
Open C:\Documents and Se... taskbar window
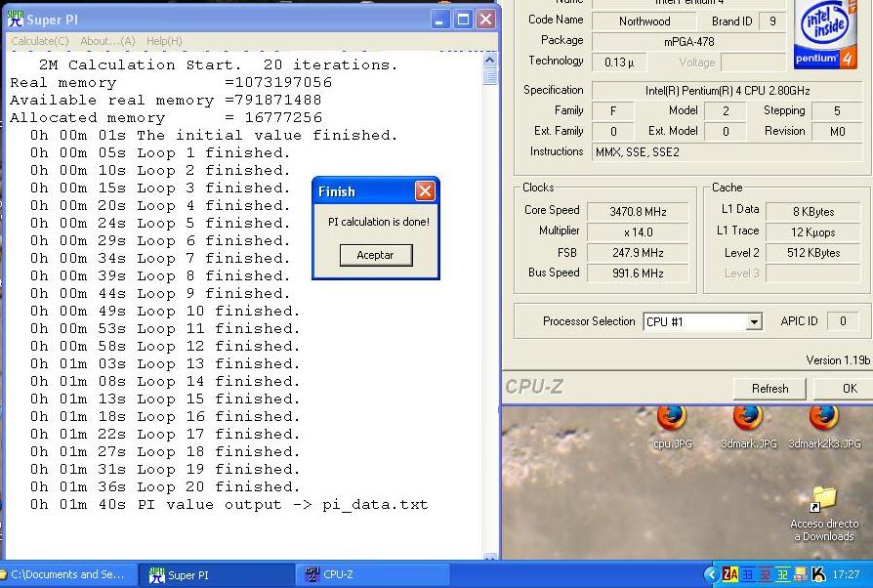click(x=66, y=575)
